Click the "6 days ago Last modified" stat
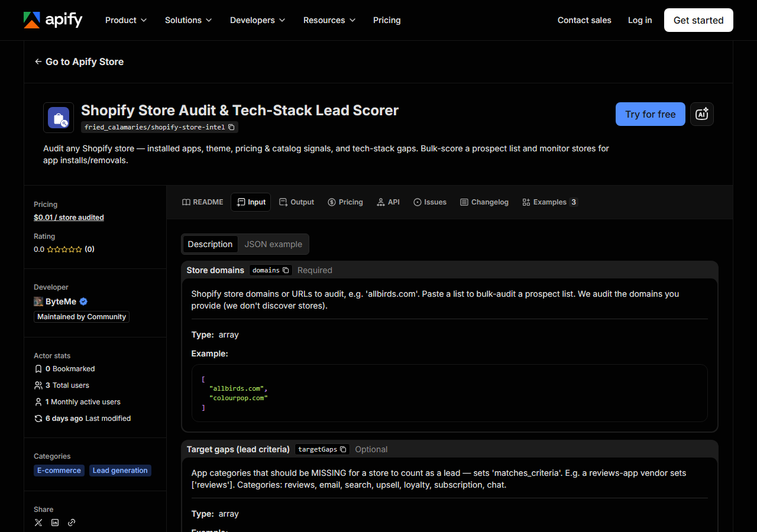 (83, 419)
